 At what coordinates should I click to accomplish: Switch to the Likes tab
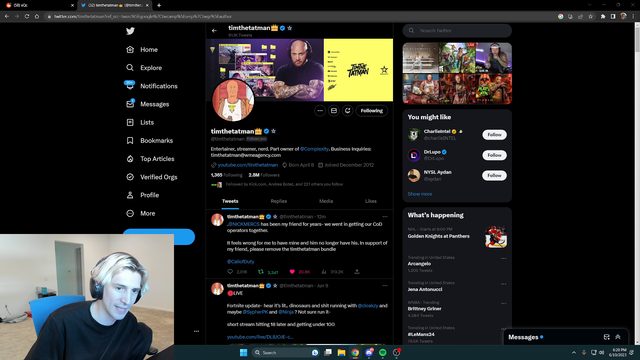[371, 201]
